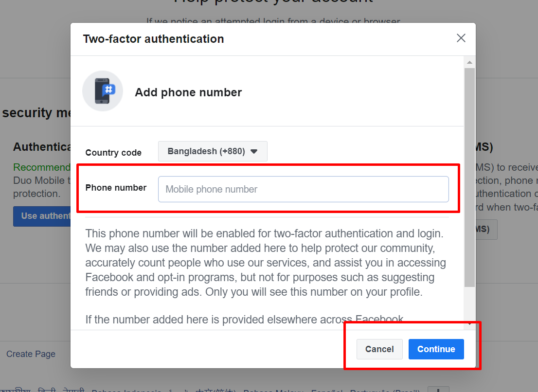Click the Use authentication app button behind dialog
This screenshot has height=392, width=538.
(42, 216)
